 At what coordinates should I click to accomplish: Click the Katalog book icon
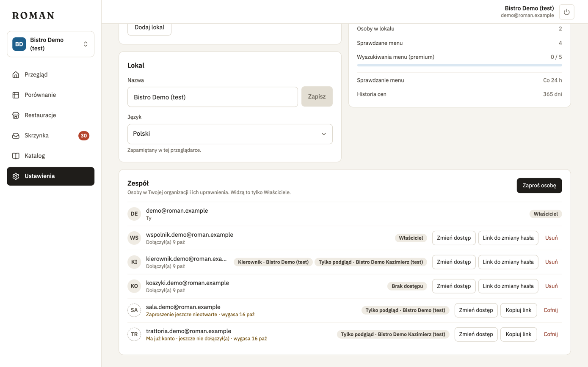[x=16, y=156]
